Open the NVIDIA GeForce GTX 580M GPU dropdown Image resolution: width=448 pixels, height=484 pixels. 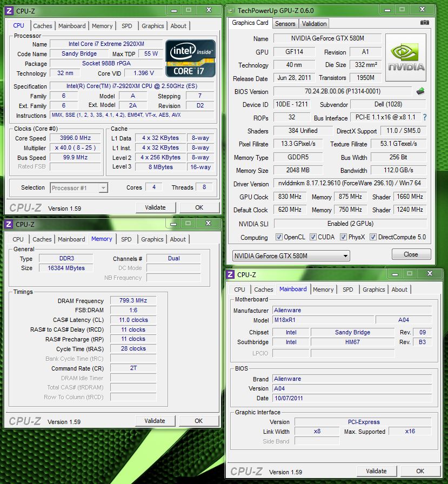pos(291,256)
